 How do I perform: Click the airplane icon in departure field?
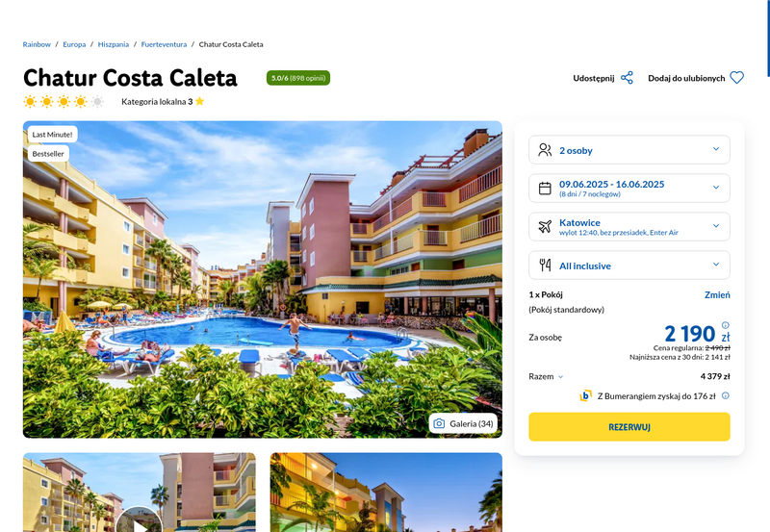(x=545, y=226)
